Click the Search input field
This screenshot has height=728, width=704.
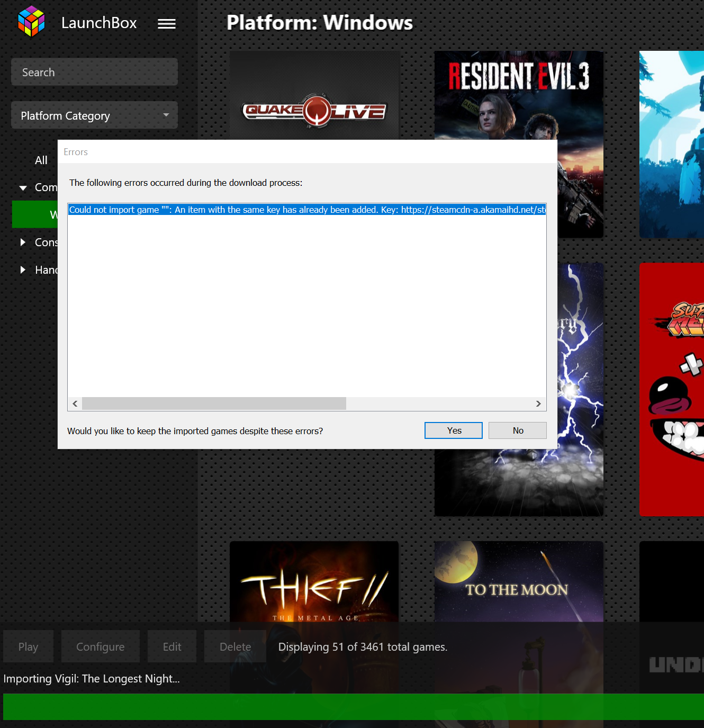click(x=94, y=72)
